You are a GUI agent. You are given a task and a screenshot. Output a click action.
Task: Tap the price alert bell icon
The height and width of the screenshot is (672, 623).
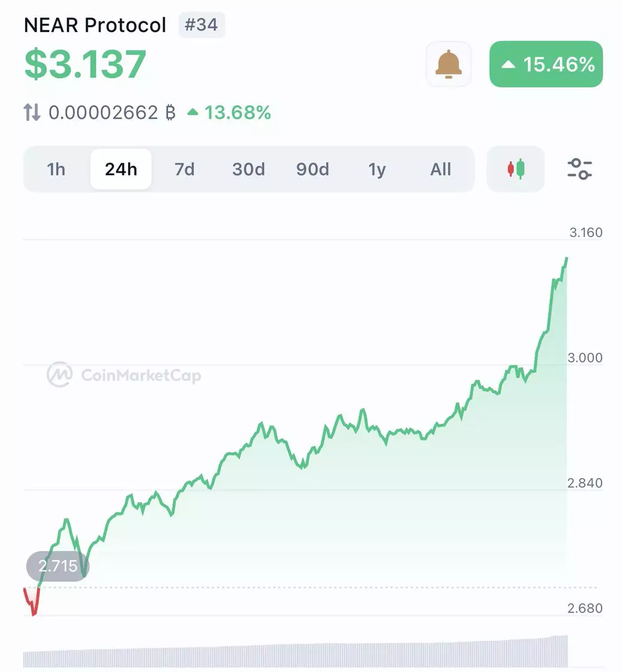click(449, 64)
